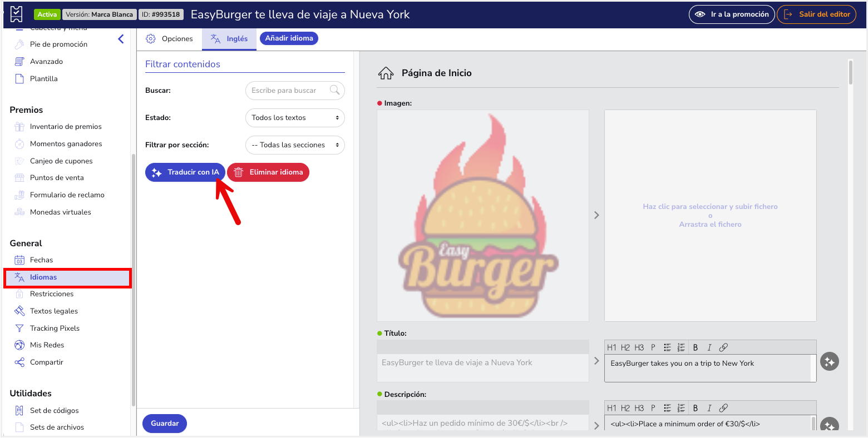Collapse the sidebar with the left chevron
Screen dimensions: 868x438
pos(121,39)
